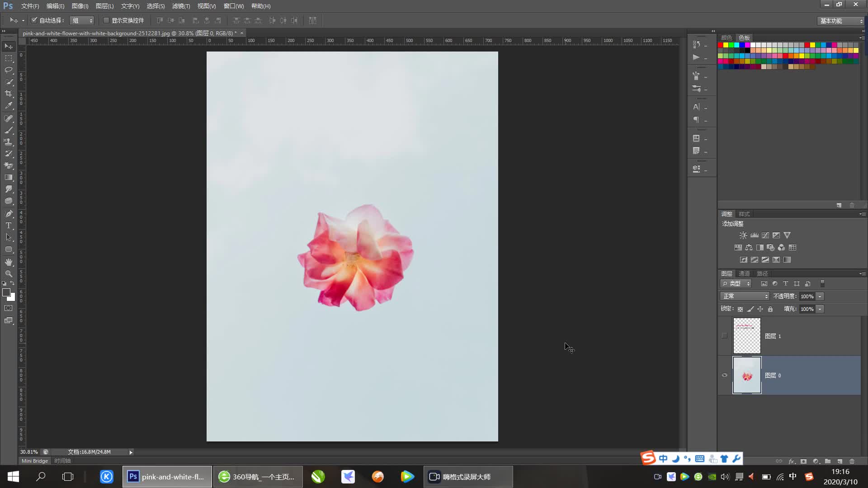Open the 滤镜(T) menu
The image size is (868, 488).
[x=181, y=6]
